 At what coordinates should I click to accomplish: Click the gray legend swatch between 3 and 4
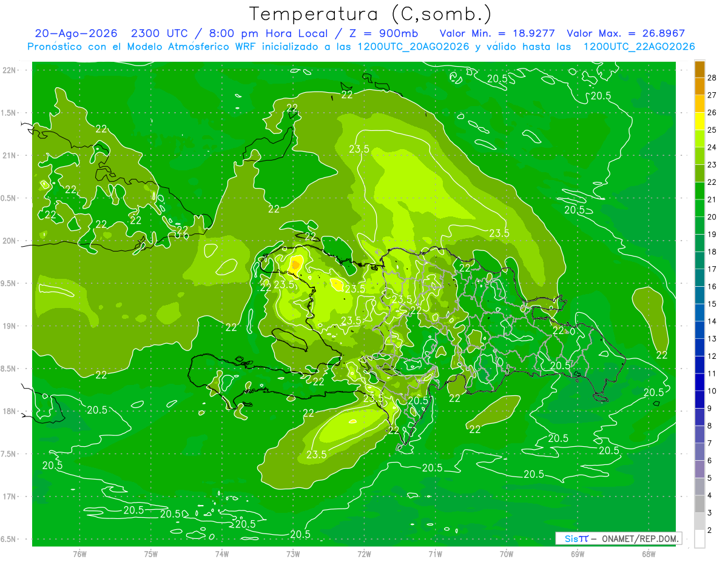point(699,504)
